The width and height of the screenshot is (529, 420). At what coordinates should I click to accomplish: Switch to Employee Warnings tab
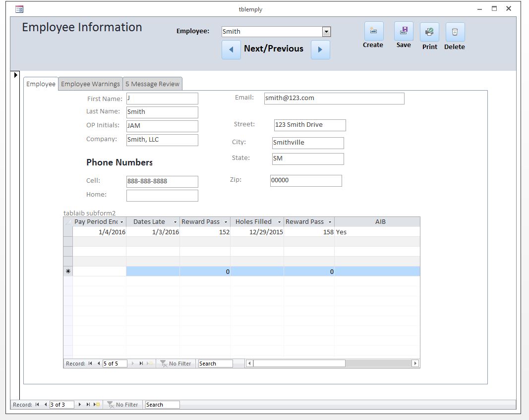tap(90, 84)
